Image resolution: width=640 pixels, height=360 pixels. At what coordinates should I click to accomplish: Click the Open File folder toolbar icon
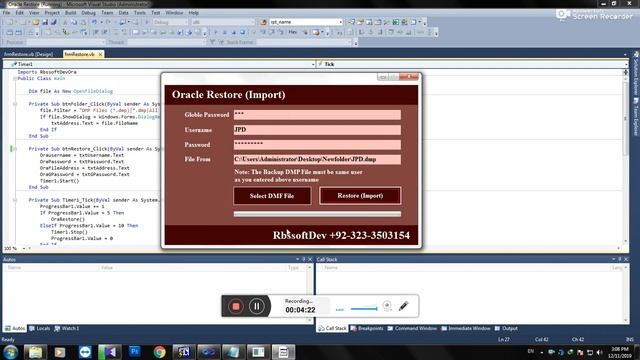pyautogui.click(x=36, y=22)
